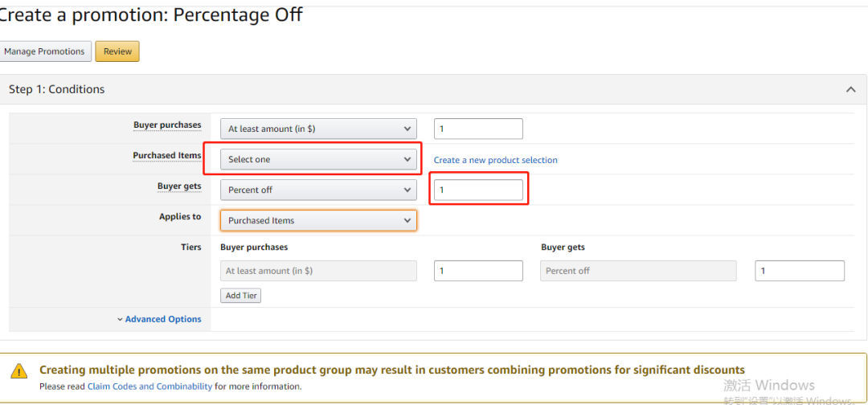Open Buyer gets 'Percent off' dropdown
868x405 pixels.
318,190
